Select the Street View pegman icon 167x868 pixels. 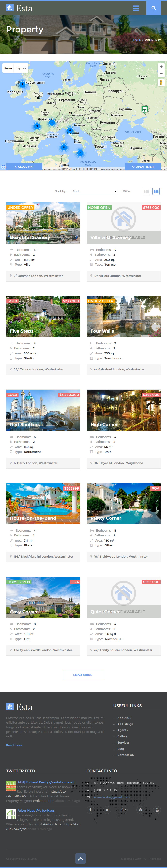click(161, 83)
